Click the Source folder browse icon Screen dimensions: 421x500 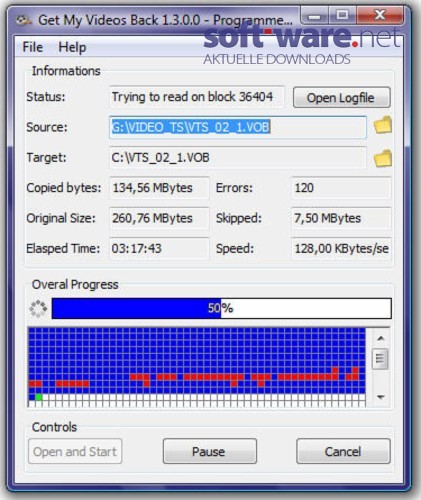click(382, 125)
